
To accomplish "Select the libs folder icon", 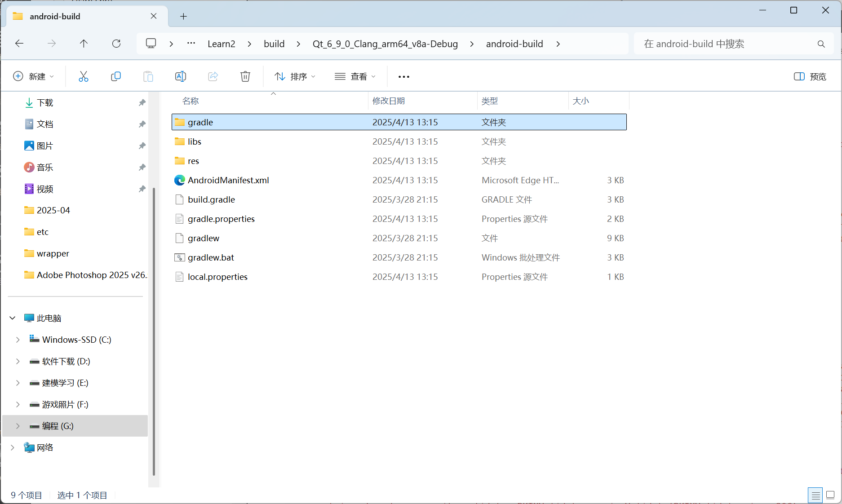I will pos(180,141).
